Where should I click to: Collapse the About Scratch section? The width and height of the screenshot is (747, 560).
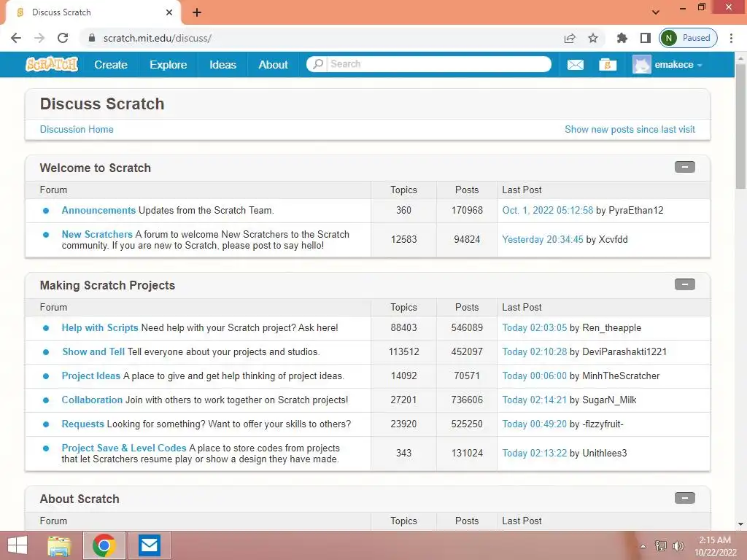(684, 498)
